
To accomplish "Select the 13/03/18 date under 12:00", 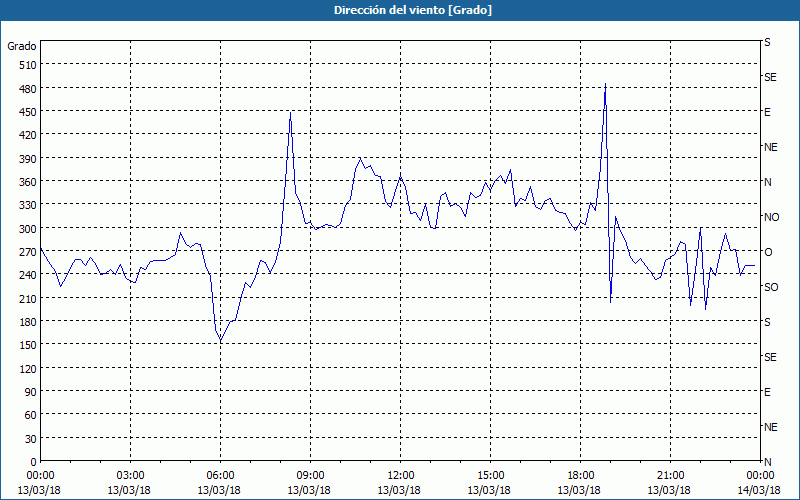I will coord(399,490).
